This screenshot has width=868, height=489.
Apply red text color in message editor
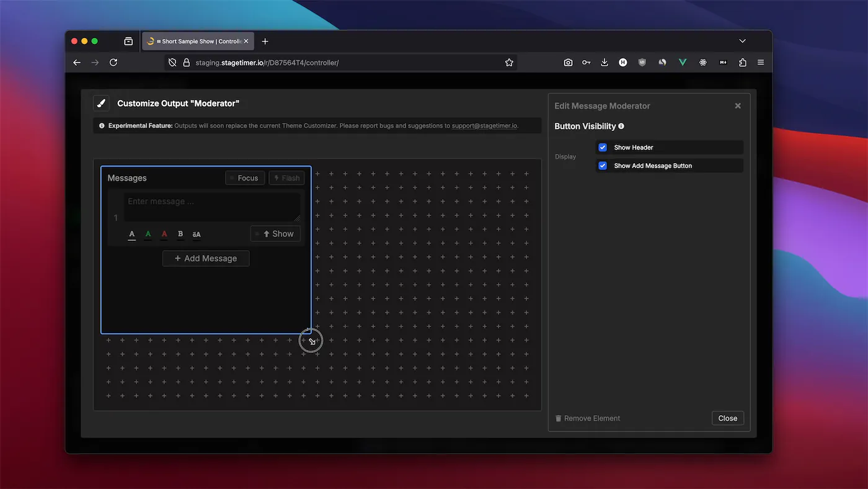pyautogui.click(x=164, y=234)
